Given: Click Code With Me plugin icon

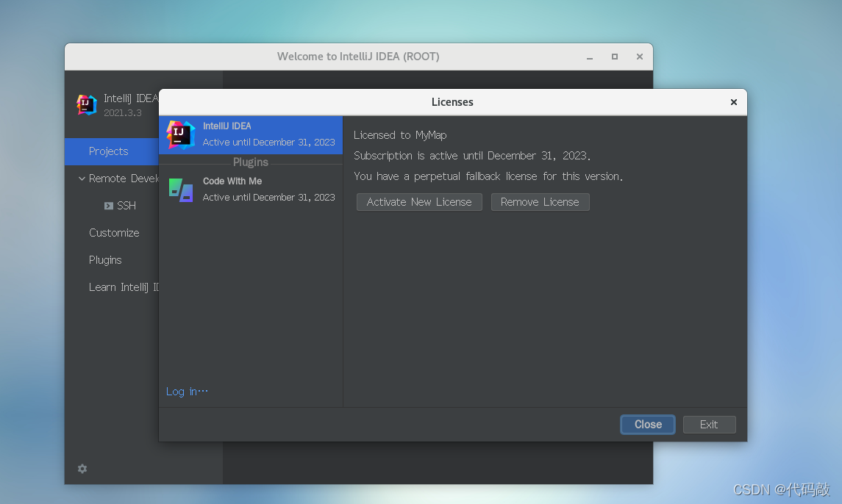Looking at the screenshot, I should coord(181,190).
